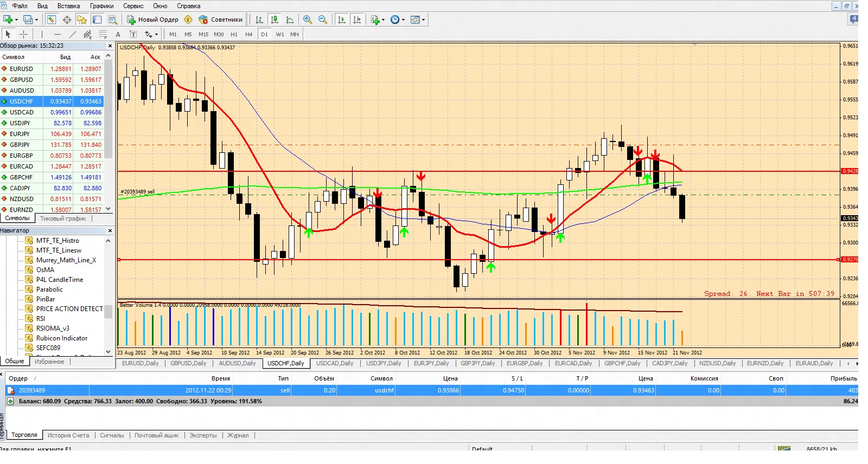Select the arrow cursor tool
868x464 pixels.
(x=8, y=34)
